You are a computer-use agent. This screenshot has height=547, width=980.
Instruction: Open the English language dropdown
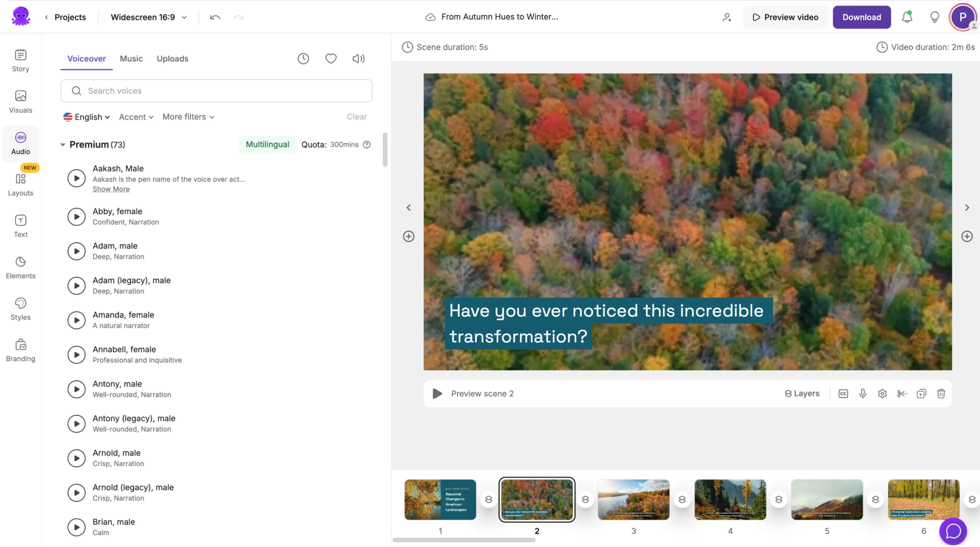87,117
